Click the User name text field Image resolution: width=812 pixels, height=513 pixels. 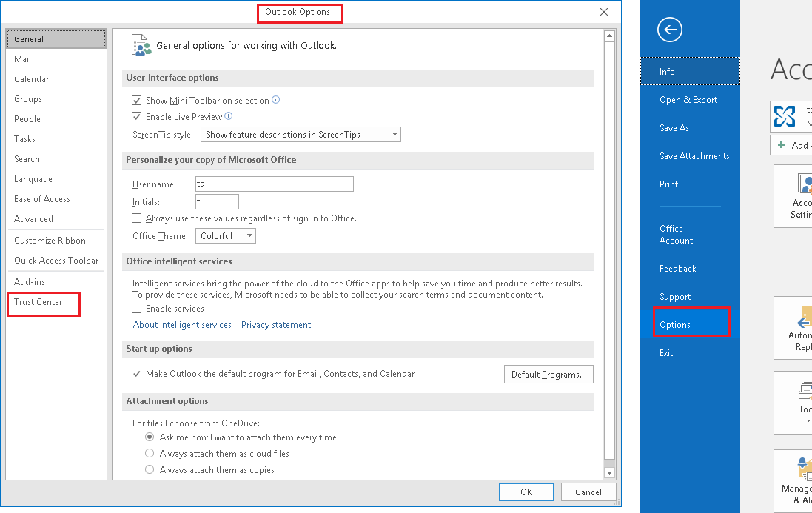point(275,184)
